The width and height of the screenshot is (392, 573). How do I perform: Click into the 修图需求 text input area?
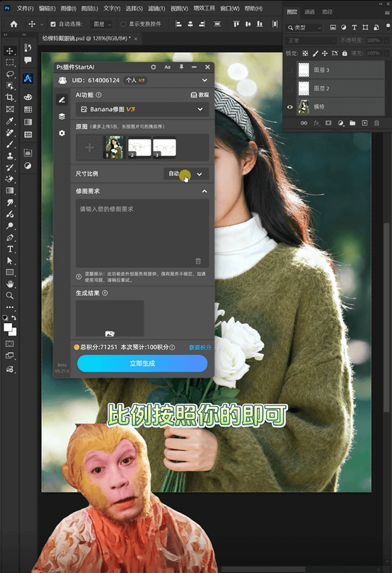(142, 233)
